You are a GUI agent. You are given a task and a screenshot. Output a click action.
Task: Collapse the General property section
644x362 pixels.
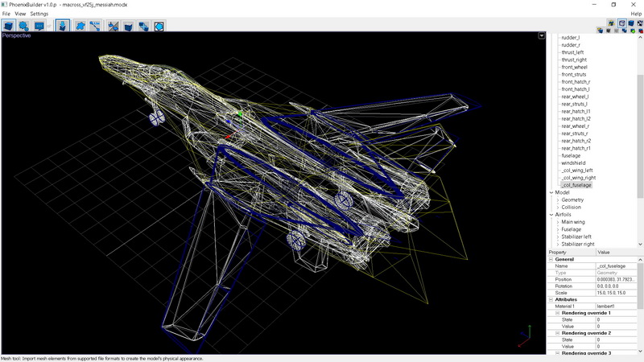(551, 259)
